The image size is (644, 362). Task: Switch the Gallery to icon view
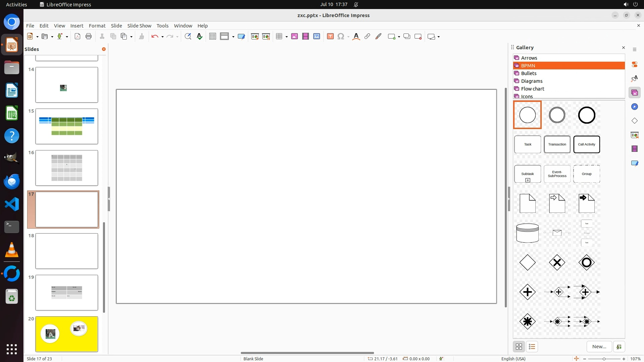[x=519, y=347]
